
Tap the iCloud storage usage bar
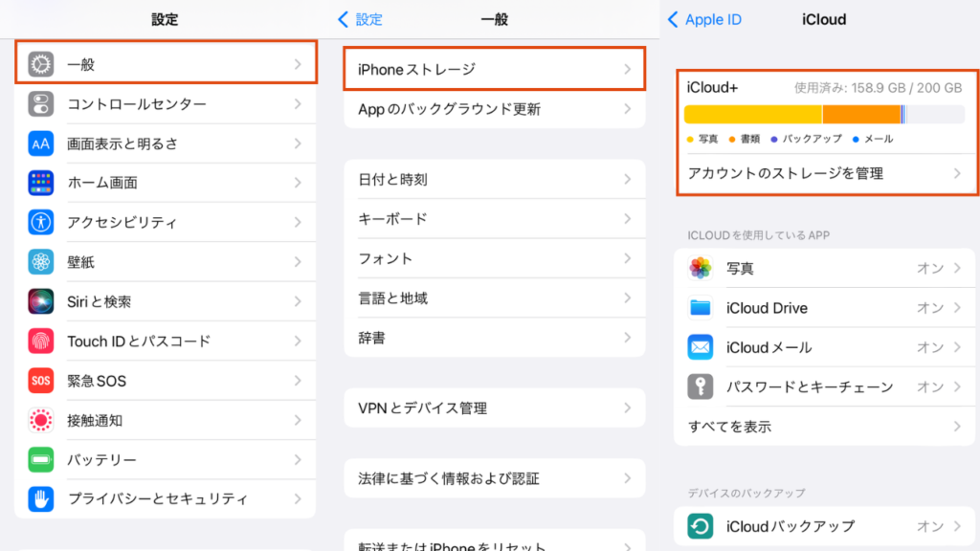[824, 115]
